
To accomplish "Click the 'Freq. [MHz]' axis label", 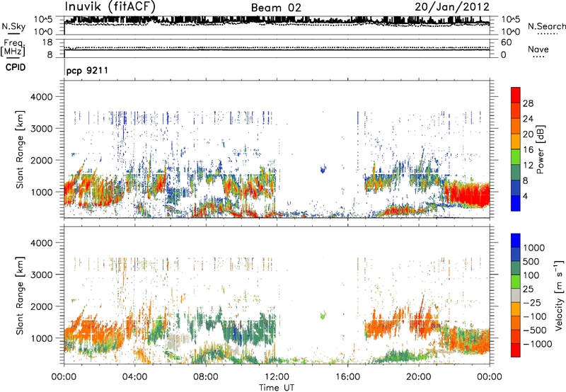I will [14, 47].
